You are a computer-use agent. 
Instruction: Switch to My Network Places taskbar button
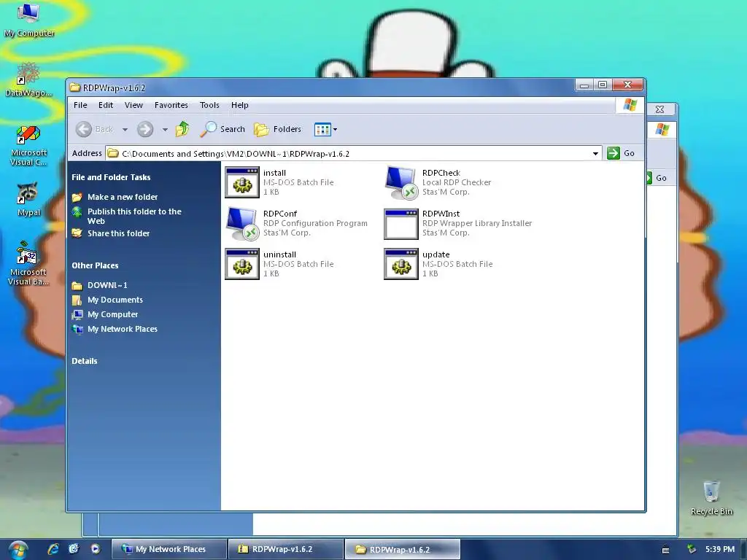tap(169, 549)
